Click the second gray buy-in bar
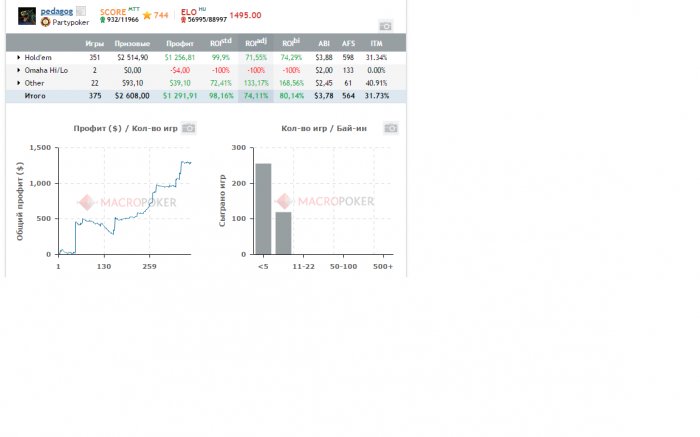Image resolution: width=700 pixels, height=437 pixels. pyautogui.click(x=283, y=233)
